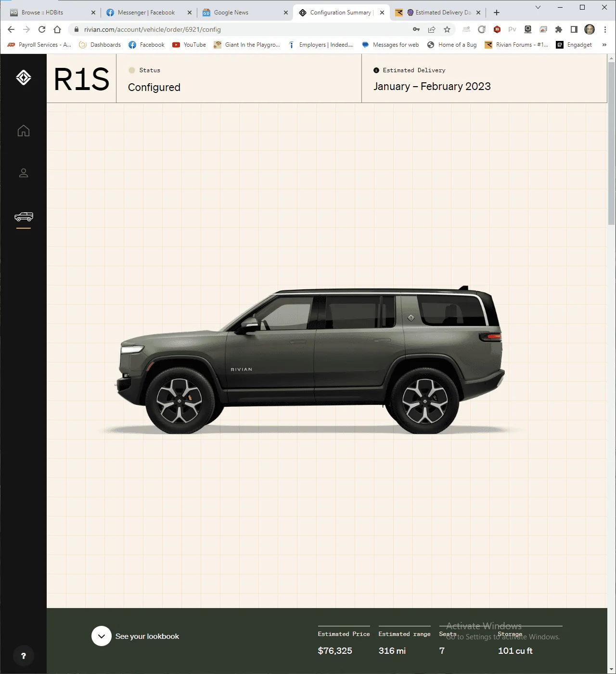Viewport: 616px width, 674px height.
Task: Click the share page icon in address bar
Action: click(x=432, y=29)
